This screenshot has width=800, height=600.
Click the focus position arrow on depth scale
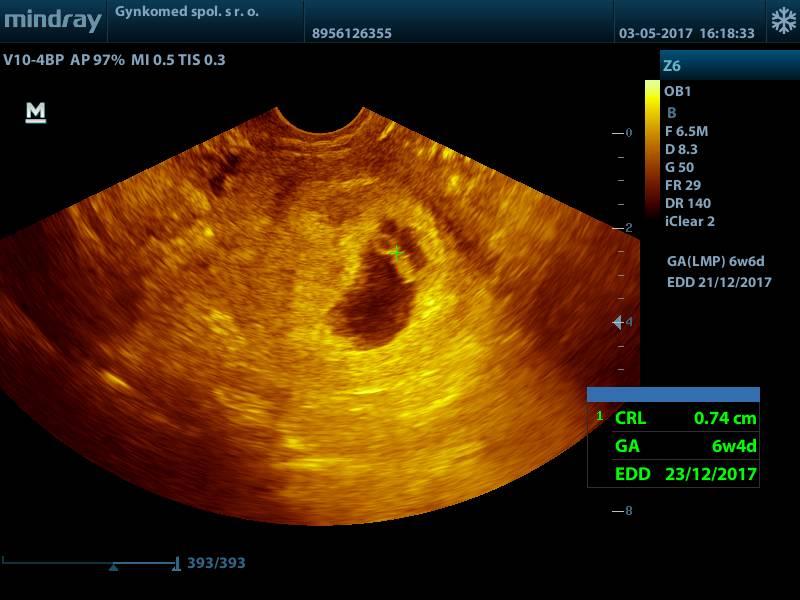[x=618, y=322]
